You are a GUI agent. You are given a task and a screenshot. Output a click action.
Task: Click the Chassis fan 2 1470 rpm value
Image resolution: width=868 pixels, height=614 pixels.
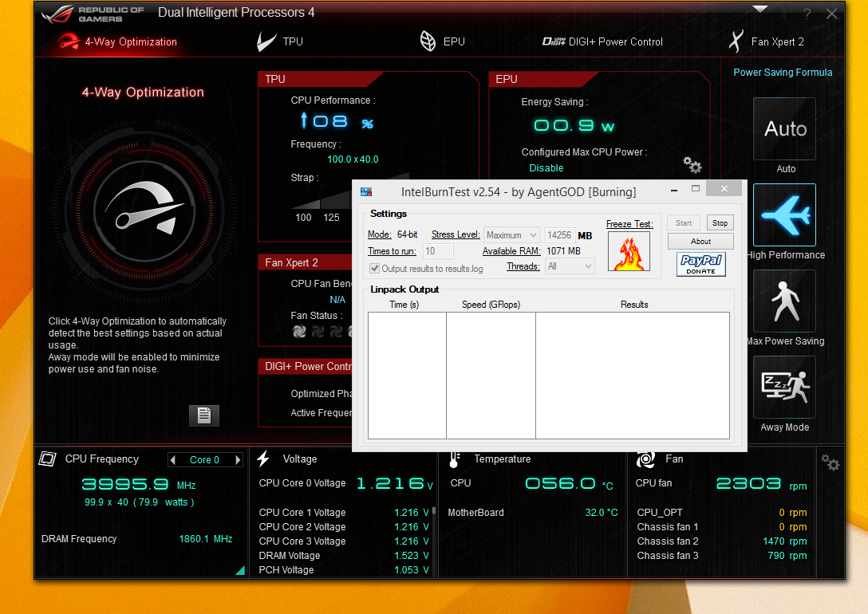tap(785, 541)
